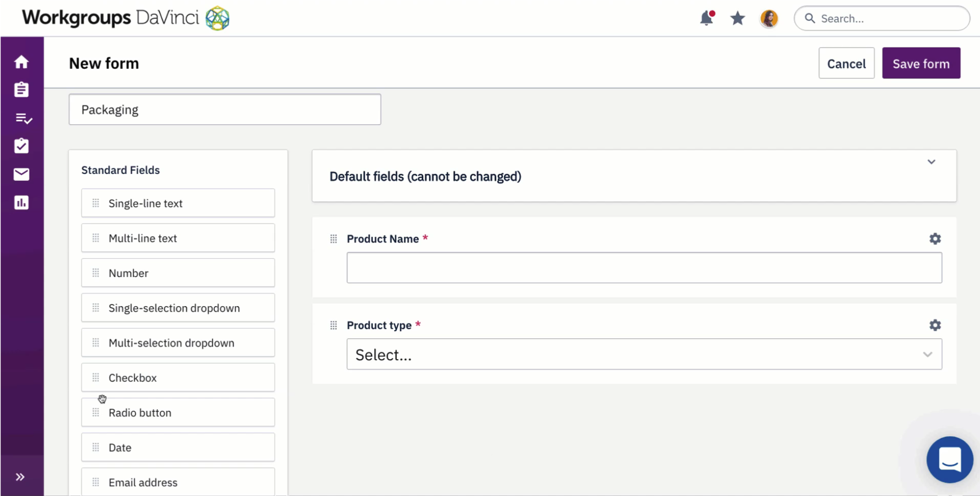The width and height of the screenshot is (980, 496).
Task: Click the Default fields (cannot be changed) heading
Action: (x=425, y=177)
